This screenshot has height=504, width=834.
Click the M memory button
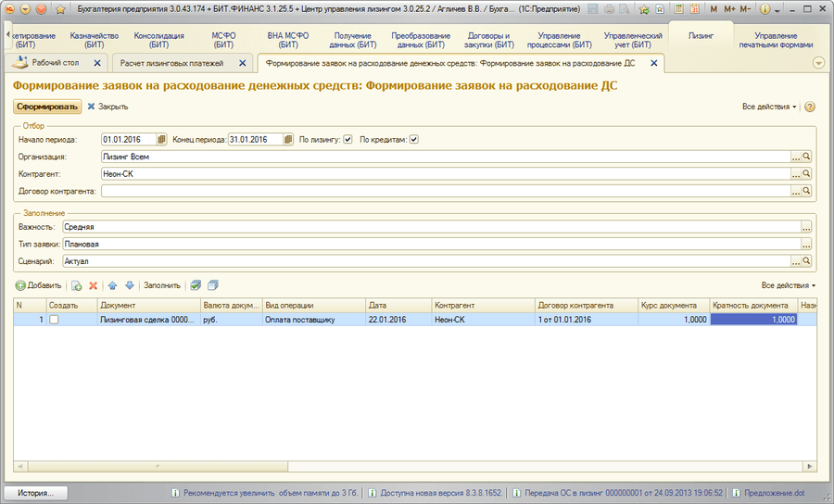pyautogui.click(x=714, y=9)
